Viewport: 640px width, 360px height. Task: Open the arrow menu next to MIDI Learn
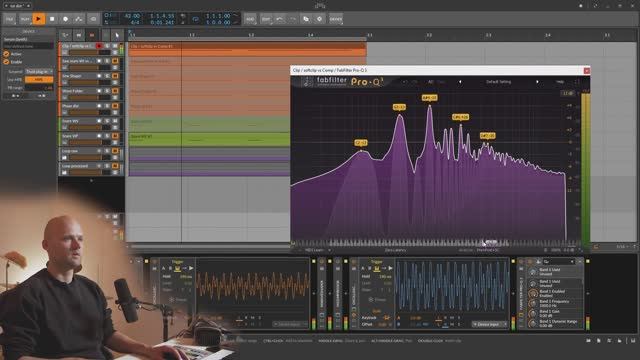tap(329, 250)
